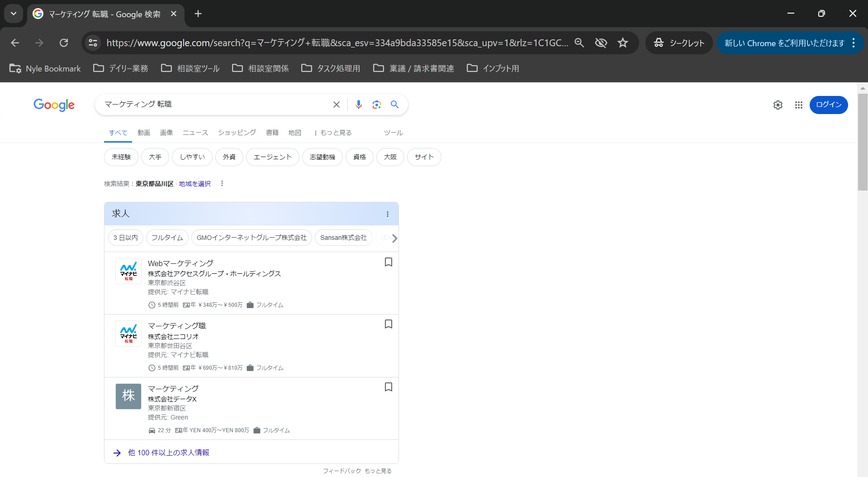Screen dimensions: 868x477
Task: Open the 相談室ツール bookmark folder
Action: [190, 68]
